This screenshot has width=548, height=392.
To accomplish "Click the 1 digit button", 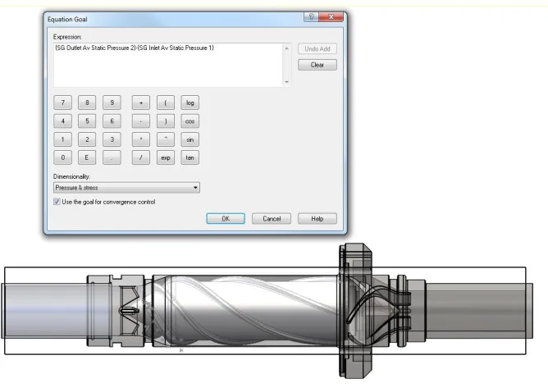I will tap(63, 139).
